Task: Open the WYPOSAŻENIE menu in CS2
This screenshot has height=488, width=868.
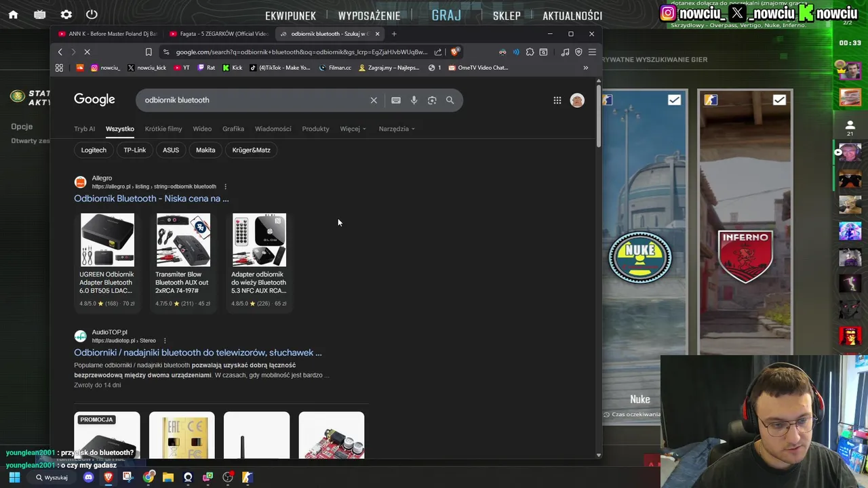Action: pos(369,16)
